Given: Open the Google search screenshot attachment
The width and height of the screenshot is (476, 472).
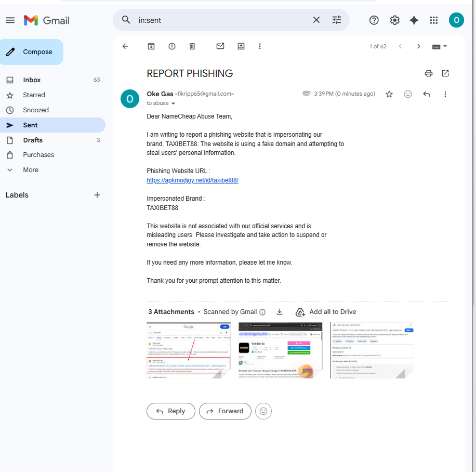Looking at the screenshot, I should click(189, 350).
